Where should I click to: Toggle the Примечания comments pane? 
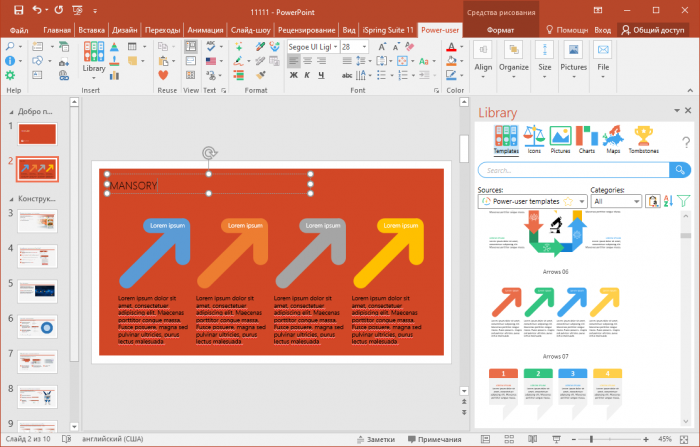coord(432,439)
